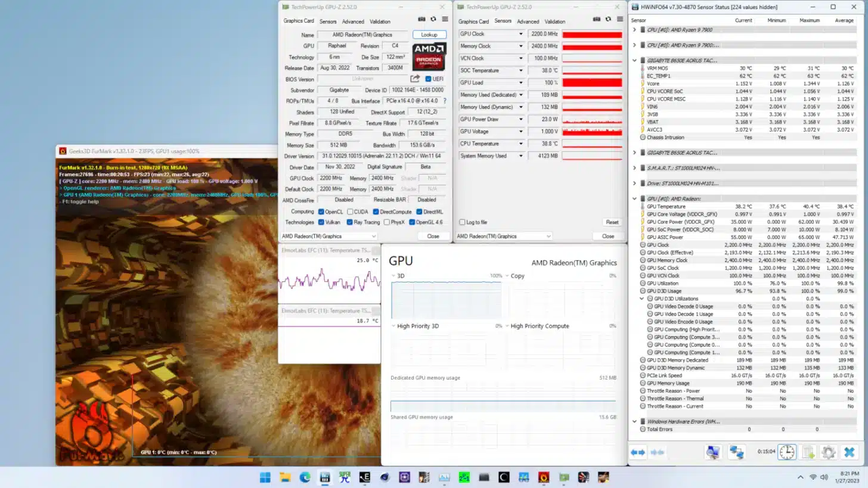Switch to Advanced tab in left GPU-Z window

coord(353,21)
